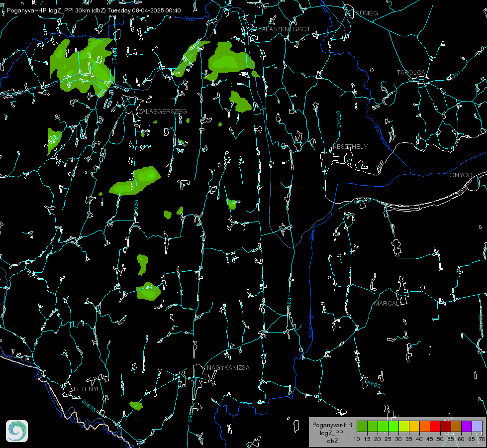Viewport: 487px width, 448px height.
Task: Click the '30' value on legend scale
Action: pyautogui.click(x=398, y=439)
